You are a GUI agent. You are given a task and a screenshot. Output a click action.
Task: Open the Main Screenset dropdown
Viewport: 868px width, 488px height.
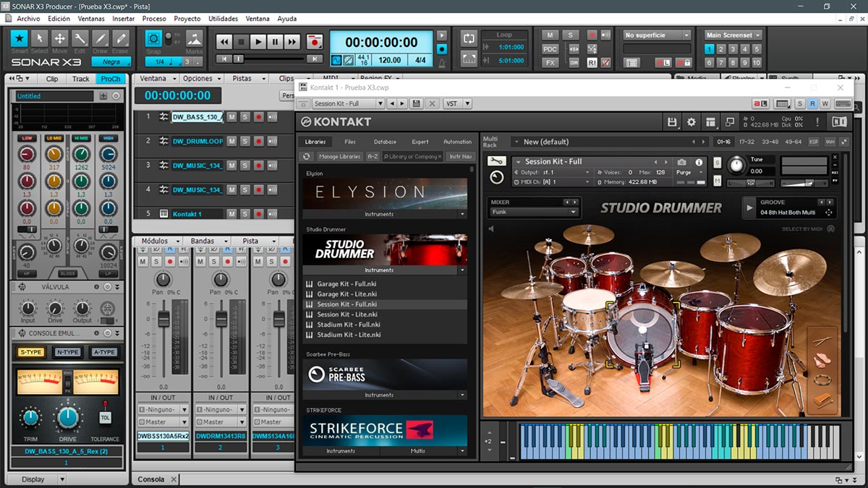(x=733, y=35)
